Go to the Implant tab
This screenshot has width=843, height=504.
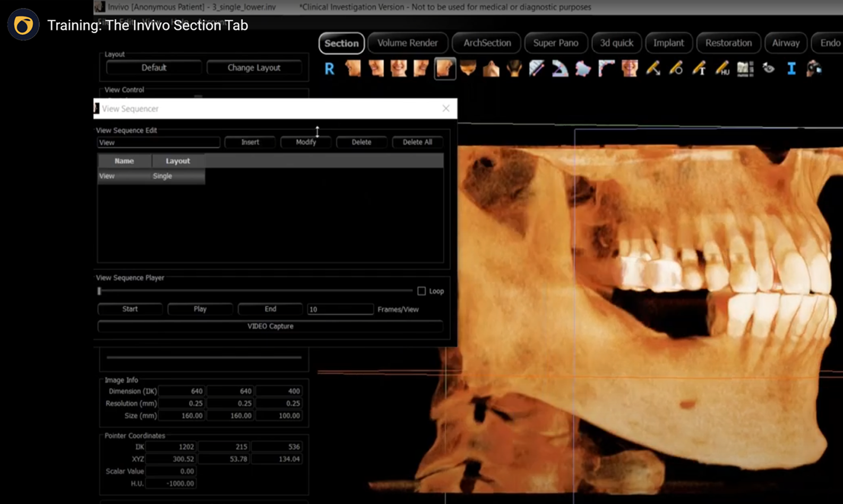coord(668,43)
